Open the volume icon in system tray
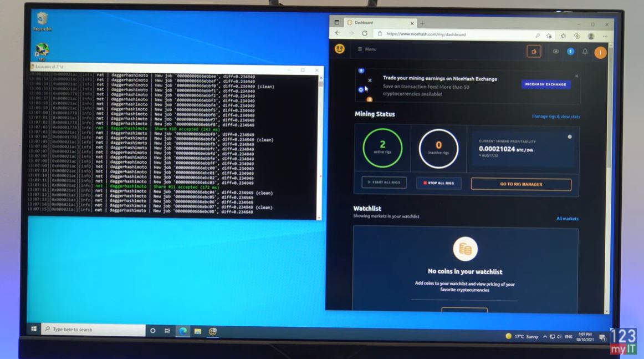This screenshot has height=359, width=644. (x=559, y=337)
